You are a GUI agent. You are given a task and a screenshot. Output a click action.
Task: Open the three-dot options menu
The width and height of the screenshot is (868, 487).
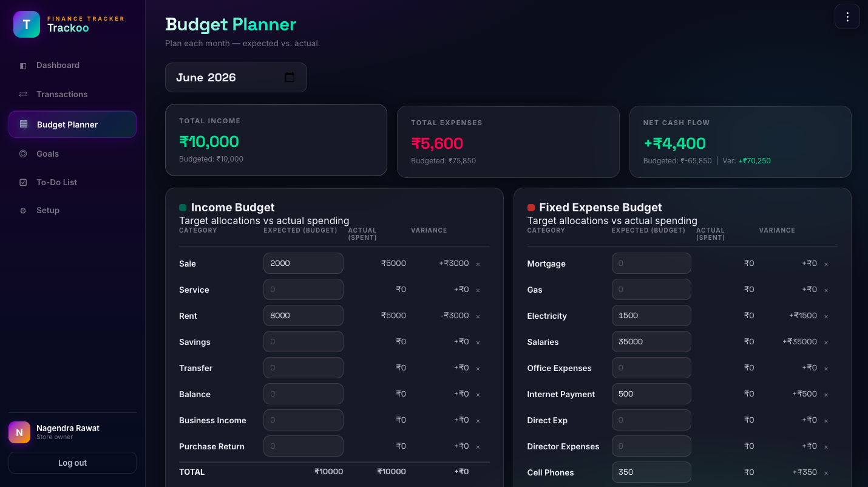point(847,16)
